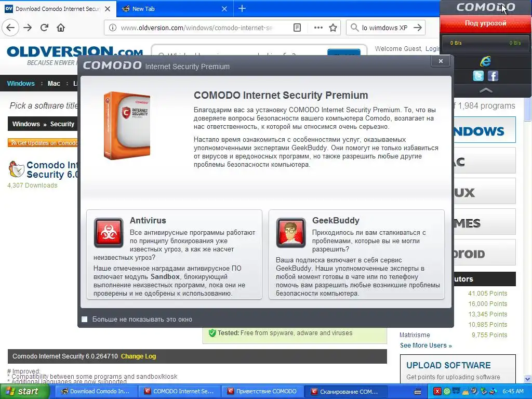The height and width of the screenshot is (399, 532).
Task: Bookmark this page with star icon
Action: (333, 28)
